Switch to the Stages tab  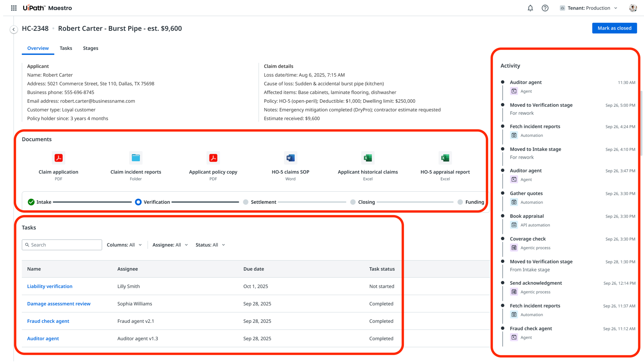[90, 48]
